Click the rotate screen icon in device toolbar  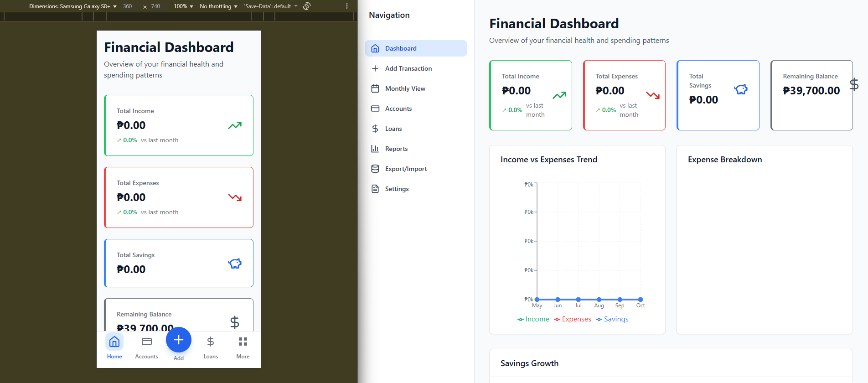[307, 6]
